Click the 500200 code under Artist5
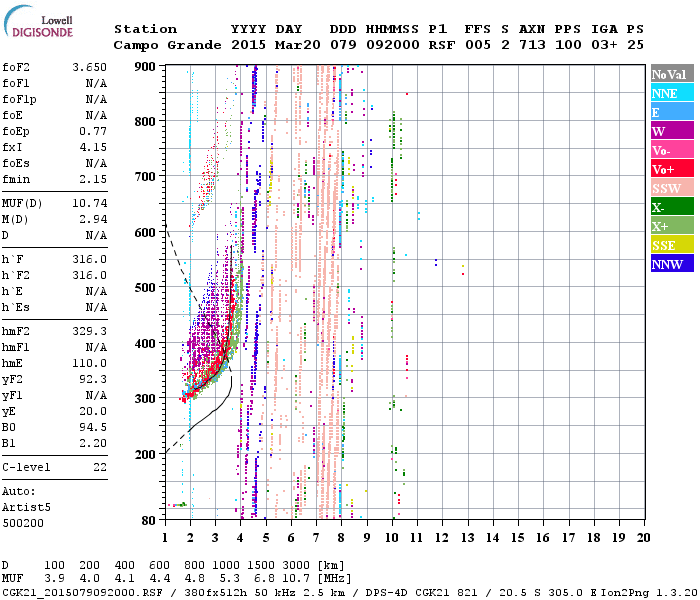The height and width of the screenshot is (600, 700). tap(23, 523)
